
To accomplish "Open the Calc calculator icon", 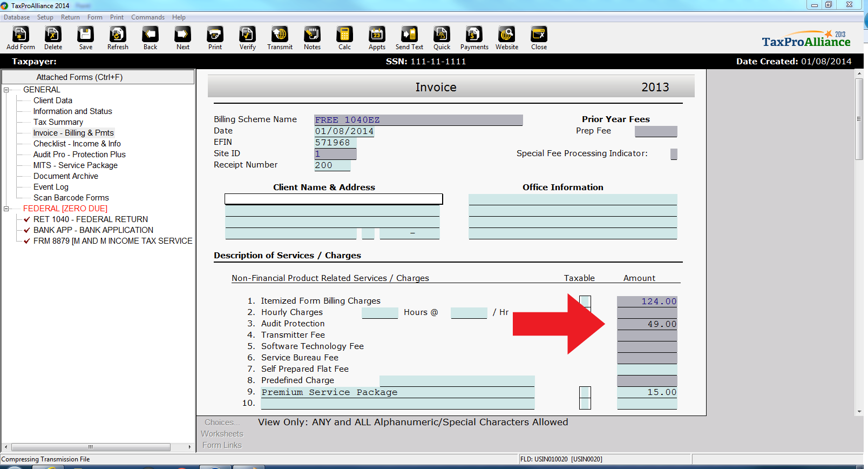I will click(344, 38).
